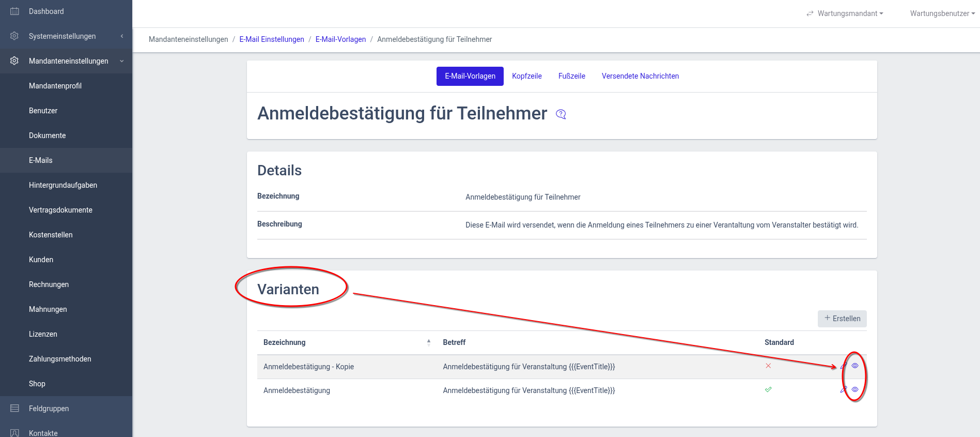Click the Systemeinstellungen gear icon

[x=14, y=36]
